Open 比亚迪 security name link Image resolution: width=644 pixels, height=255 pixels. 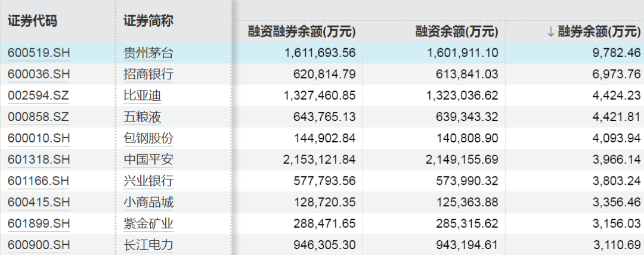142,96
